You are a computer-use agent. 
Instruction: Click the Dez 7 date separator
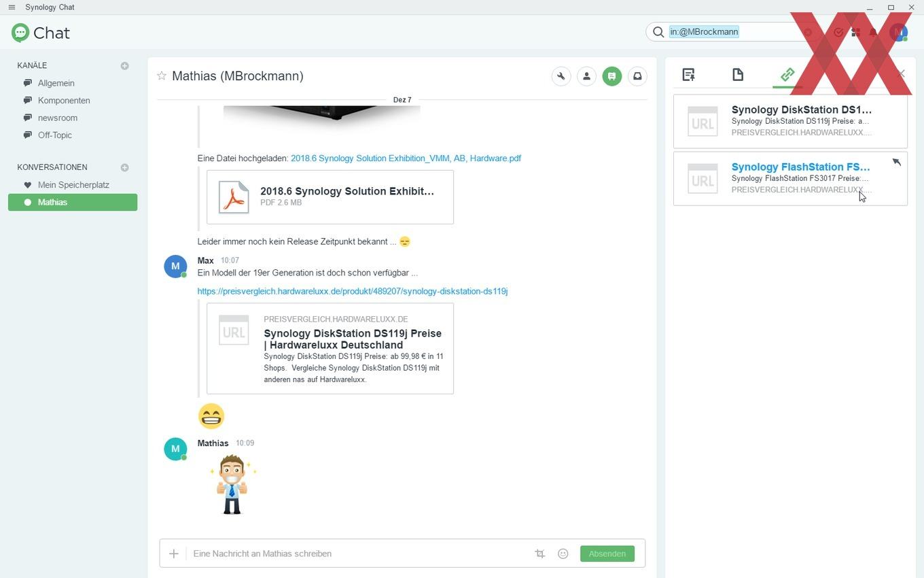click(402, 100)
